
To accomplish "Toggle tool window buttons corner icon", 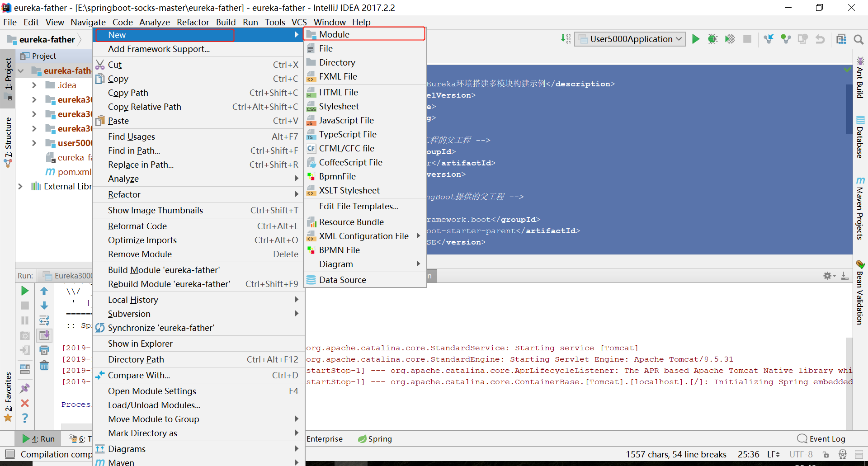I will point(9,454).
